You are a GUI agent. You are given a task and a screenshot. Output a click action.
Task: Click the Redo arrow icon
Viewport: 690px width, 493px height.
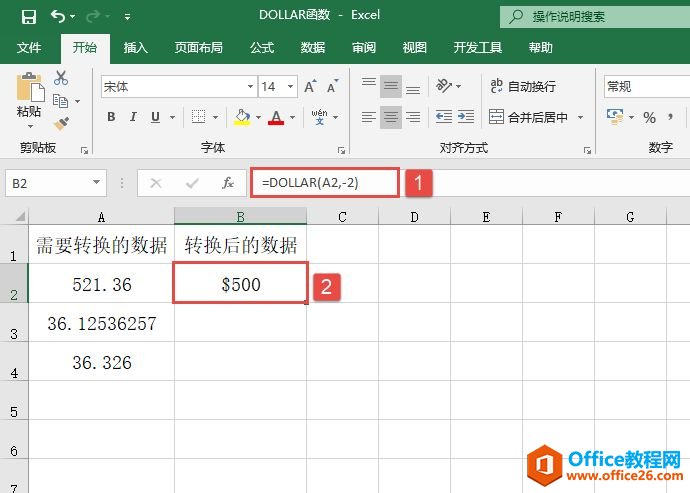click(x=93, y=16)
